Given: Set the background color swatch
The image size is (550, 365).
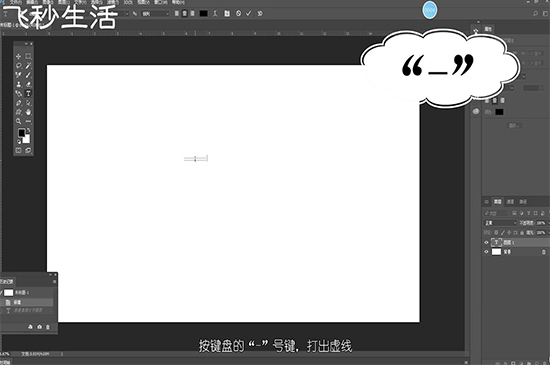Looking at the screenshot, I should 27,139.
